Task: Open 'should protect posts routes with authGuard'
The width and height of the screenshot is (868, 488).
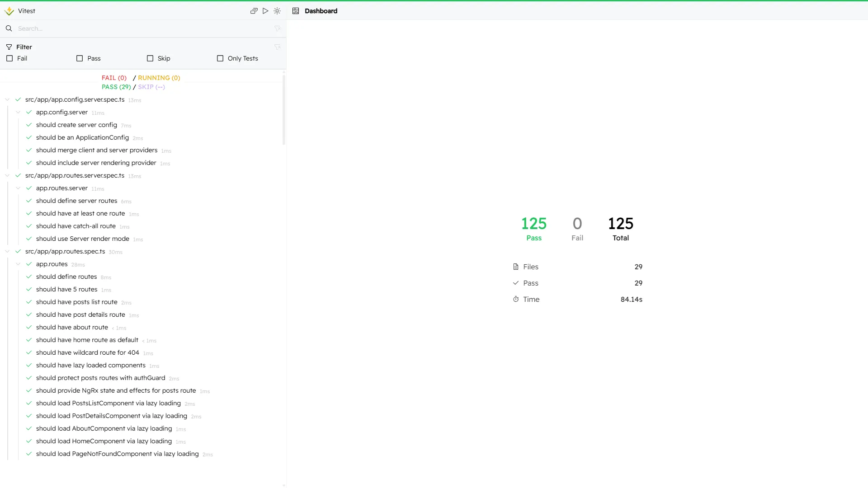Action: click(x=100, y=378)
